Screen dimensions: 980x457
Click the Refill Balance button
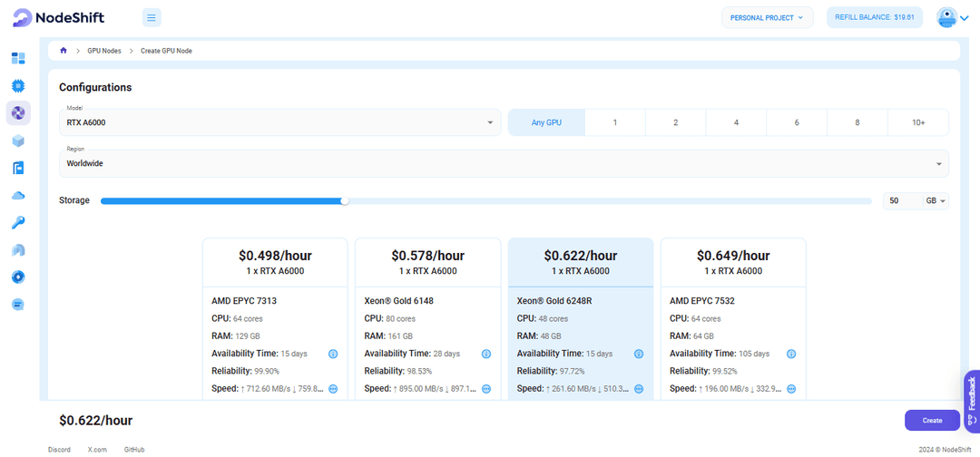875,17
